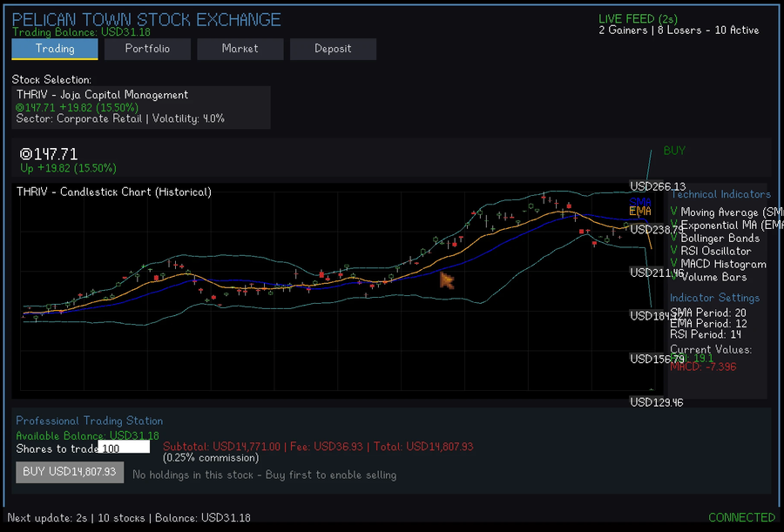Click the Technical Indicators heading

coord(720,194)
